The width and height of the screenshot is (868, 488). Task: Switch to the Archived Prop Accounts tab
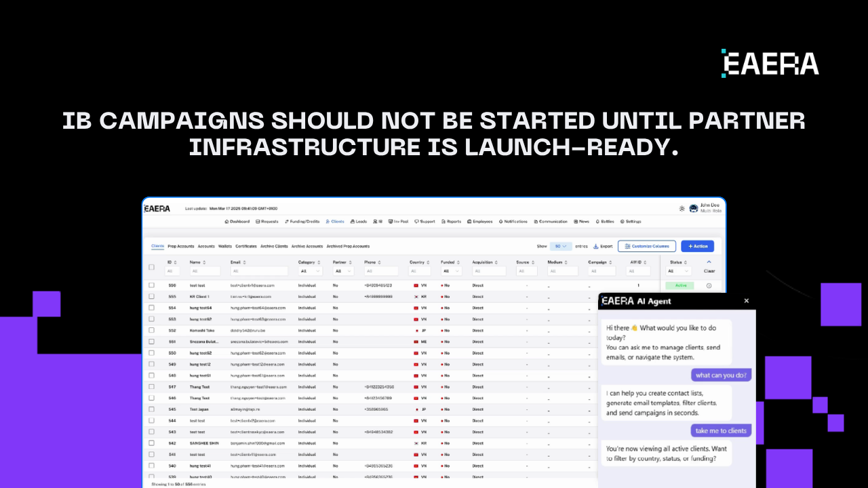(348, 247)
